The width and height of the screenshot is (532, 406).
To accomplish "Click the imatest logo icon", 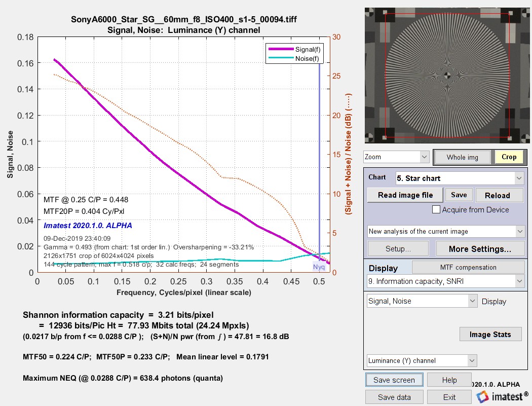I will click(482, 396).
